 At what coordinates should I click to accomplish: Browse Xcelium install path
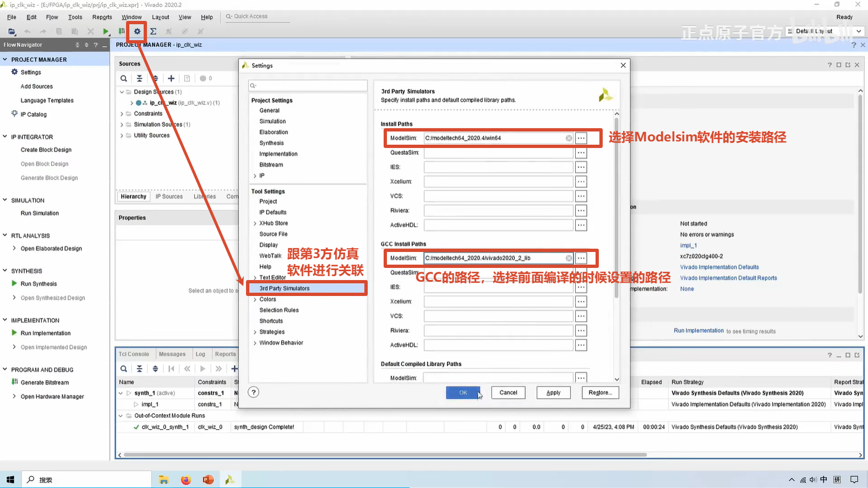click(581, 182)
